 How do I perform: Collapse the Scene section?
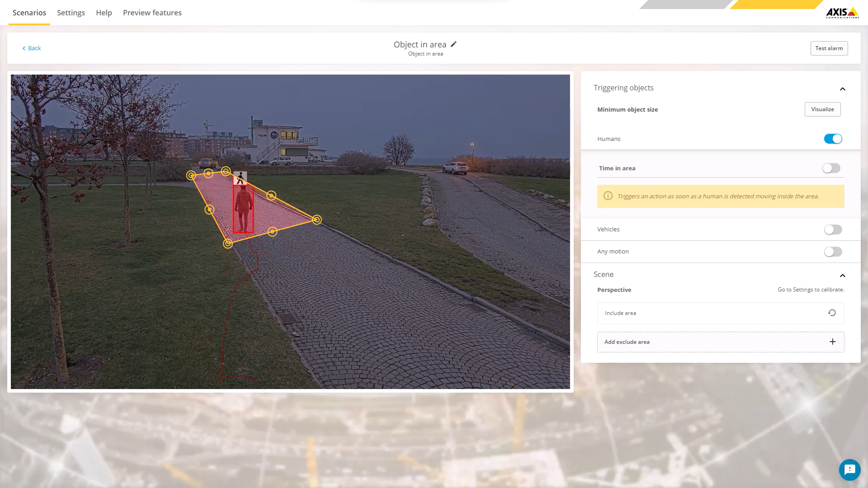[x=843, y=276]
